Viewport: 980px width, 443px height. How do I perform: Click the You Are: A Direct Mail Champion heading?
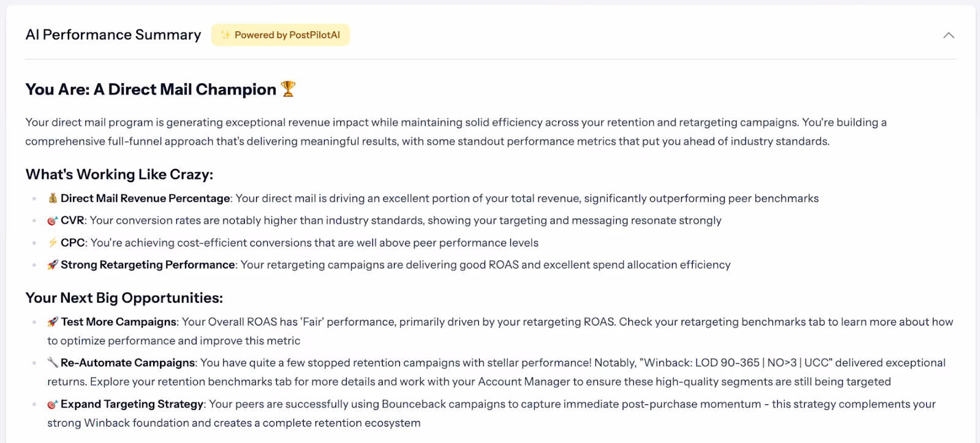tap(151, 89)
